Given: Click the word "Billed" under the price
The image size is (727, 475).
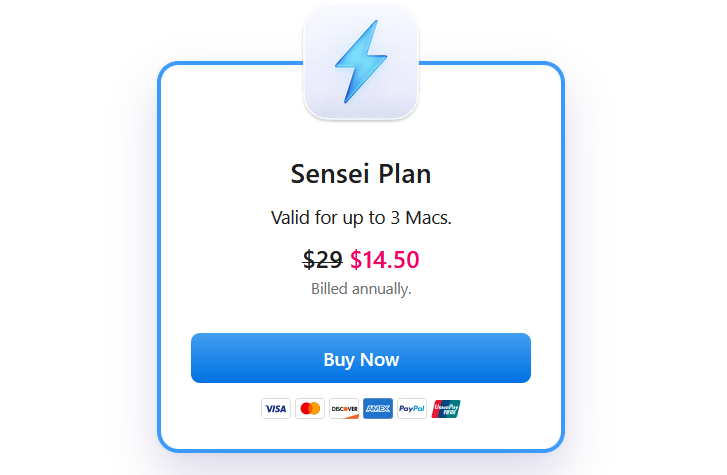Looking at the screenshot, I should [331, 289].
